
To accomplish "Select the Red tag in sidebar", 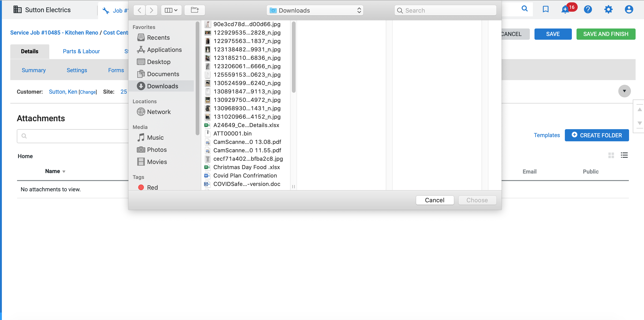I will (152, 187).
